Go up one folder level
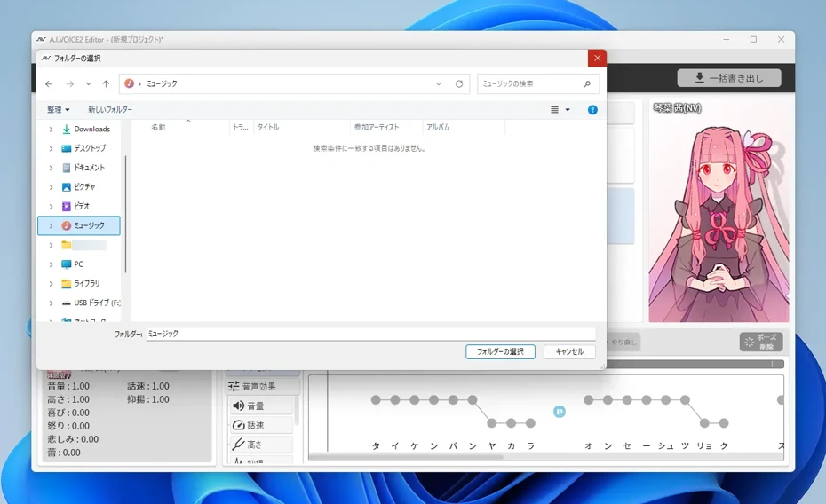 (x=106, y=83)
